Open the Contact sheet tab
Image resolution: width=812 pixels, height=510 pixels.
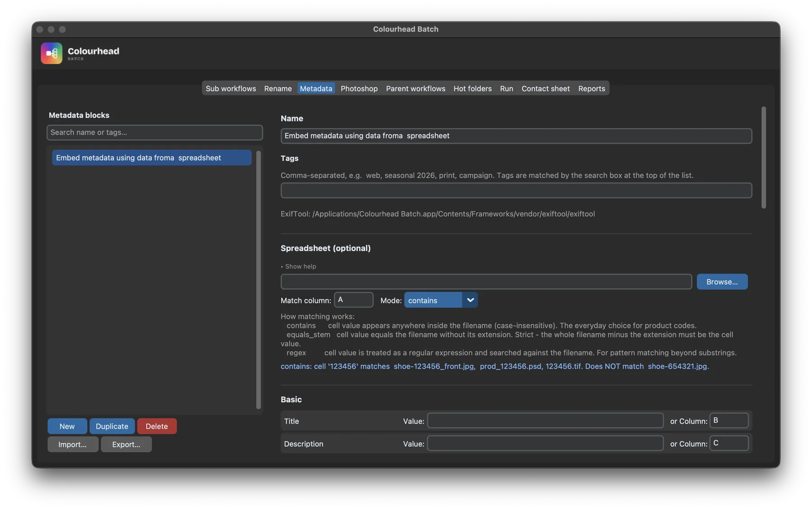click(x=545, y=88)
